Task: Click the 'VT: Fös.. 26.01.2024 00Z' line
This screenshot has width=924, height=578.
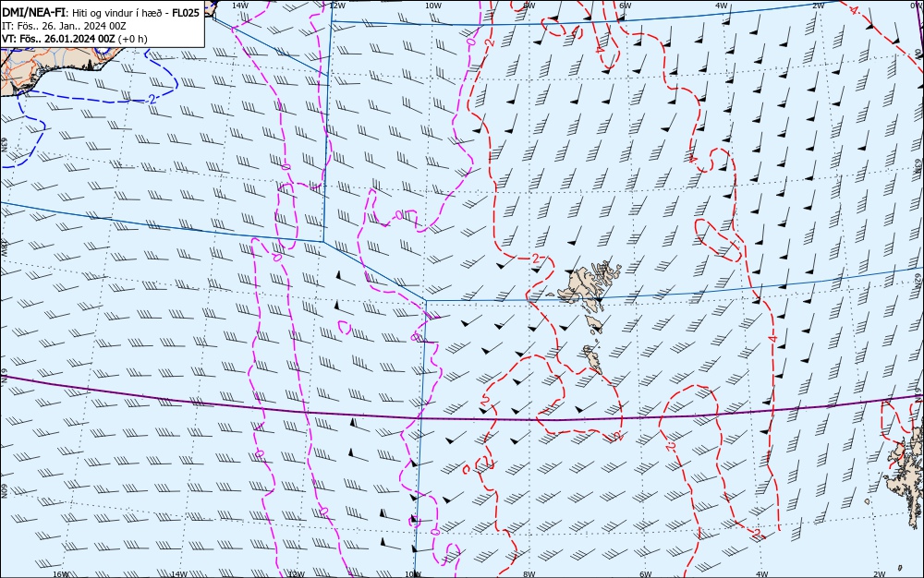Action: [58, 39]
